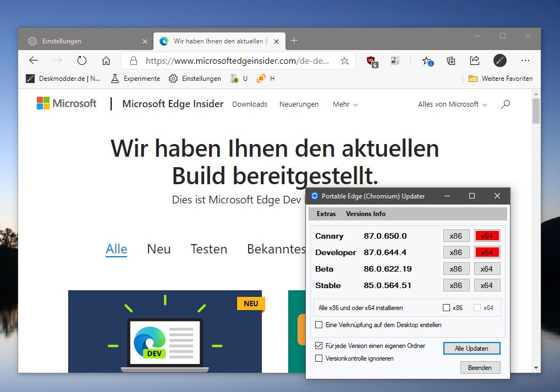Click the Microsoft logo
This screenshot has width=560, height=392.
tap(67, 103)
